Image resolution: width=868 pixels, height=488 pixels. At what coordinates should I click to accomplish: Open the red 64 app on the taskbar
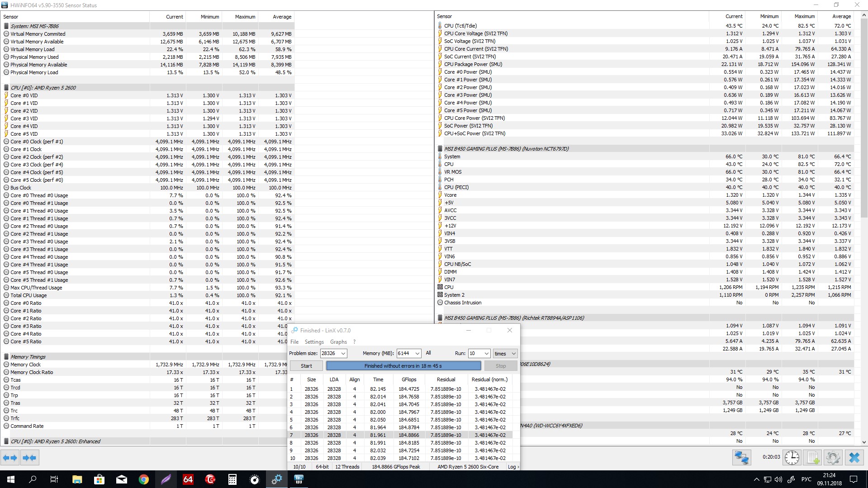coord(188,479)
